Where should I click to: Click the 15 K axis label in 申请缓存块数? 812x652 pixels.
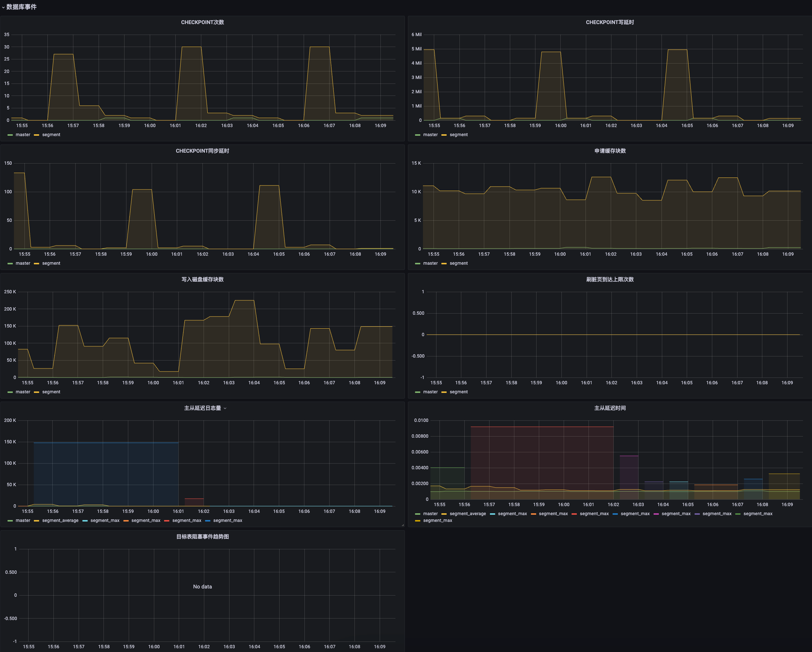coord(416,163)
